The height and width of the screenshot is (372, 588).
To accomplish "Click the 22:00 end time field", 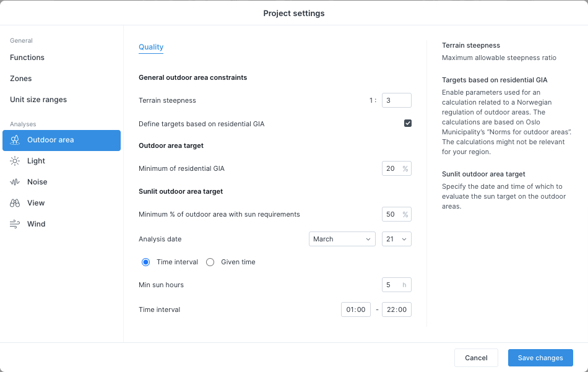I will point(396,309).
